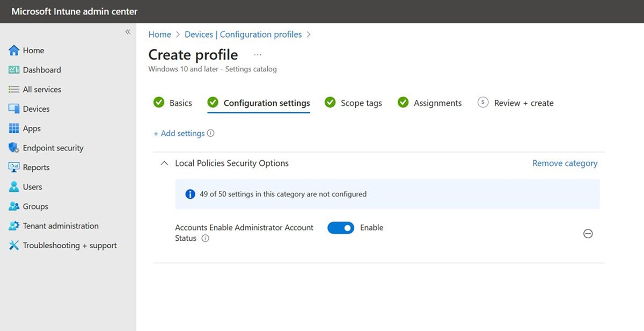Click the Remove category link
This screenshot has height=331, width=644.
tap(565, 163)
